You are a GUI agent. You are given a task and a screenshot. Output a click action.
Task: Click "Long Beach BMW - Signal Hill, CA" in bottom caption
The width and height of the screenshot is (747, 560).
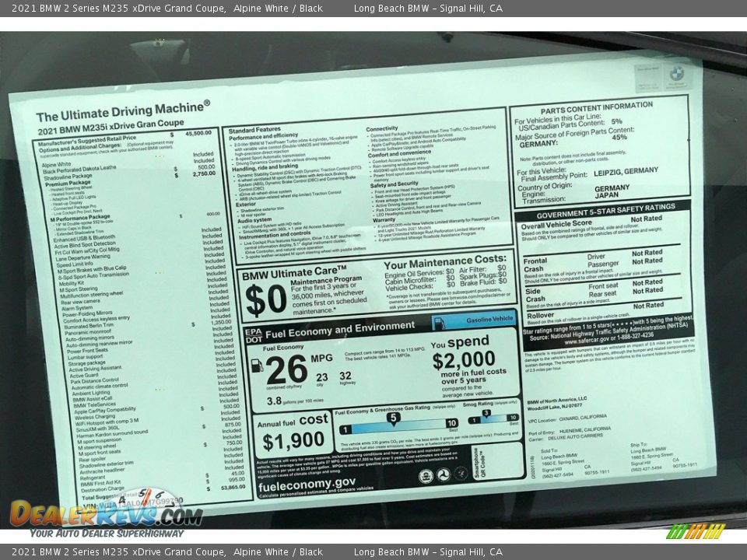coord(428,552)
